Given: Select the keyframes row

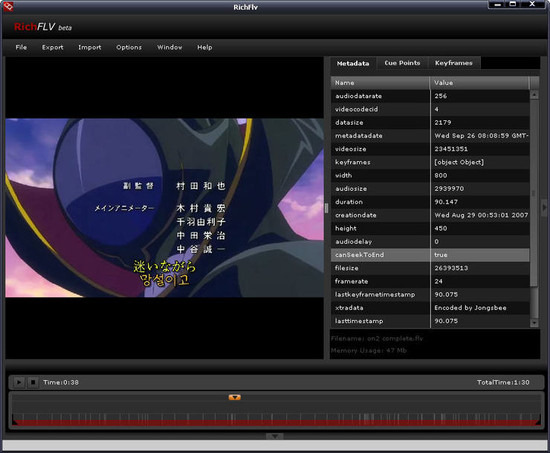Looking at the screenshot, I should 430,162.
